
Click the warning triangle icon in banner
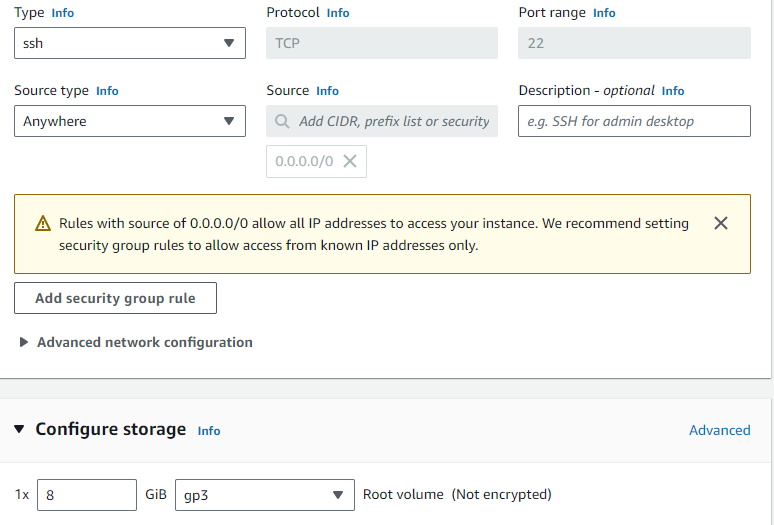pos(43,224)
